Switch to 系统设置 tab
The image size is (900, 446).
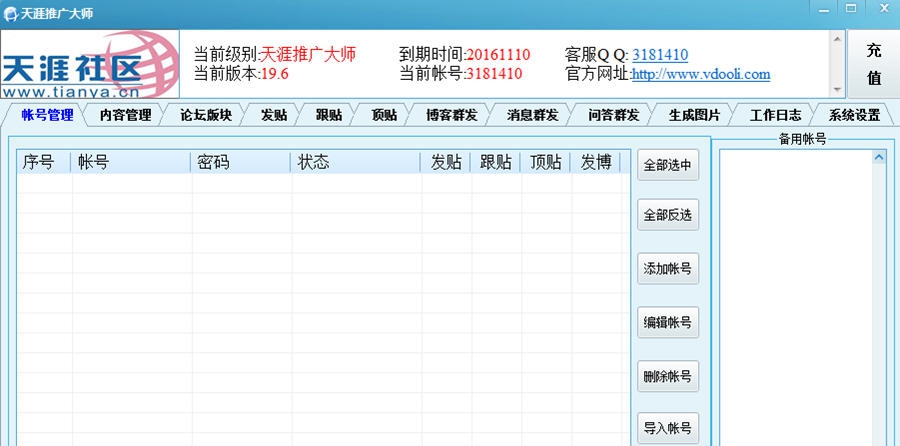click(854, 115)
